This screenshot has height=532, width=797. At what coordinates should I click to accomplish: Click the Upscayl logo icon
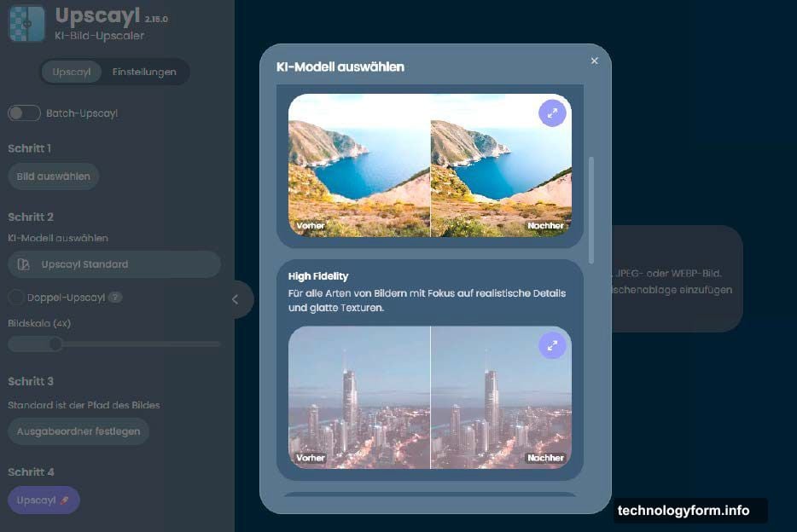27,24
